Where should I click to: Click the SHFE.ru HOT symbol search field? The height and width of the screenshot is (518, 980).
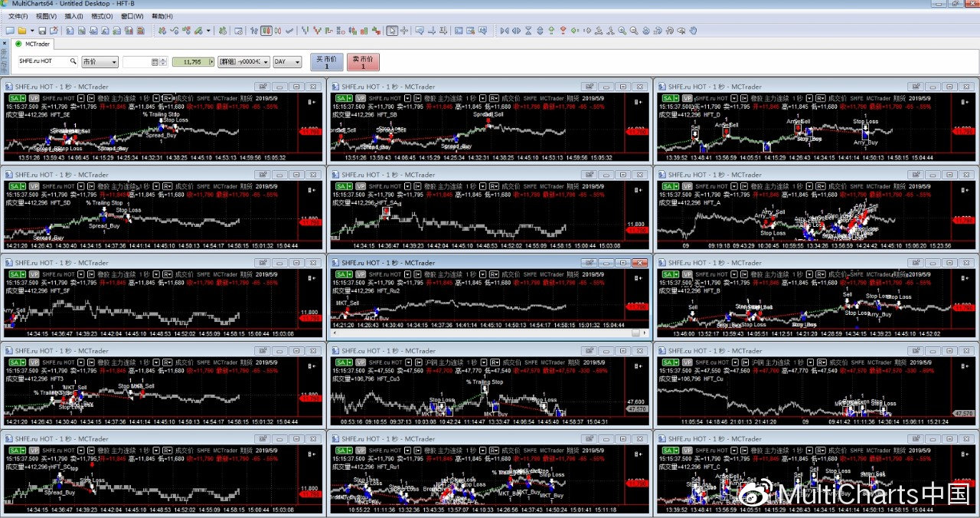44,61
